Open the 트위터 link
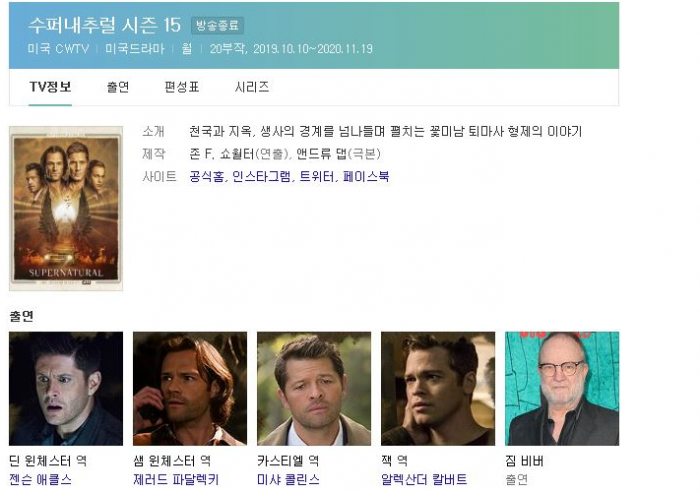700x493 pixels. (316, 176)
